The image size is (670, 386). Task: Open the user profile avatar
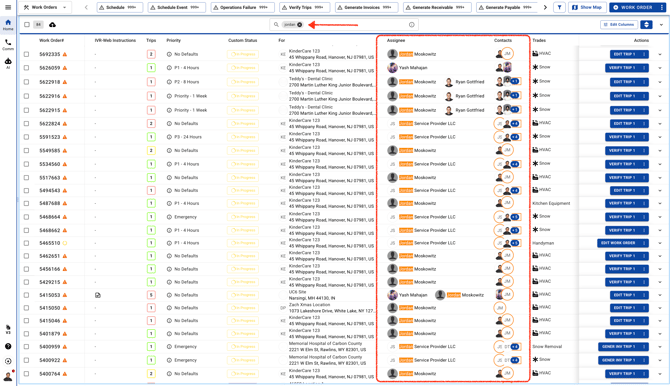(8, 376)
